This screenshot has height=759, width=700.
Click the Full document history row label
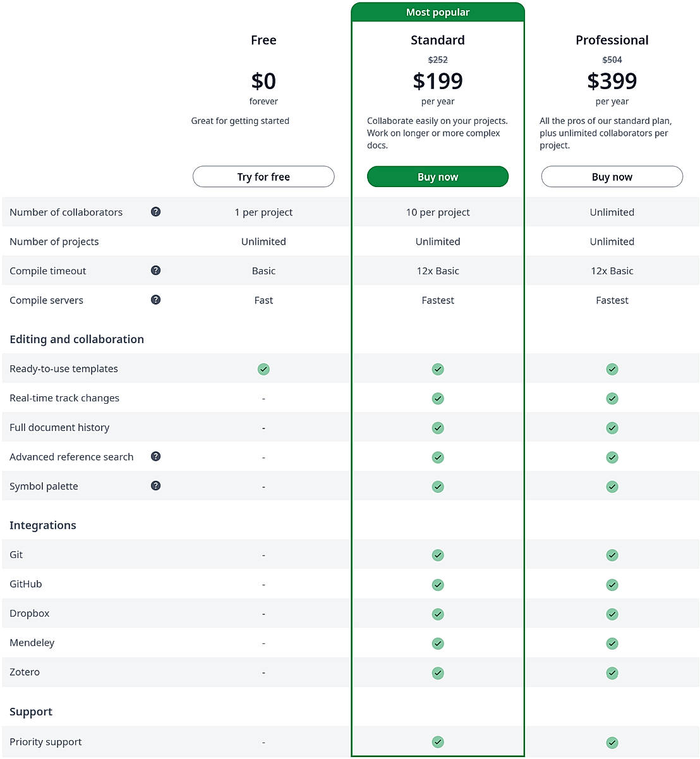59,427
